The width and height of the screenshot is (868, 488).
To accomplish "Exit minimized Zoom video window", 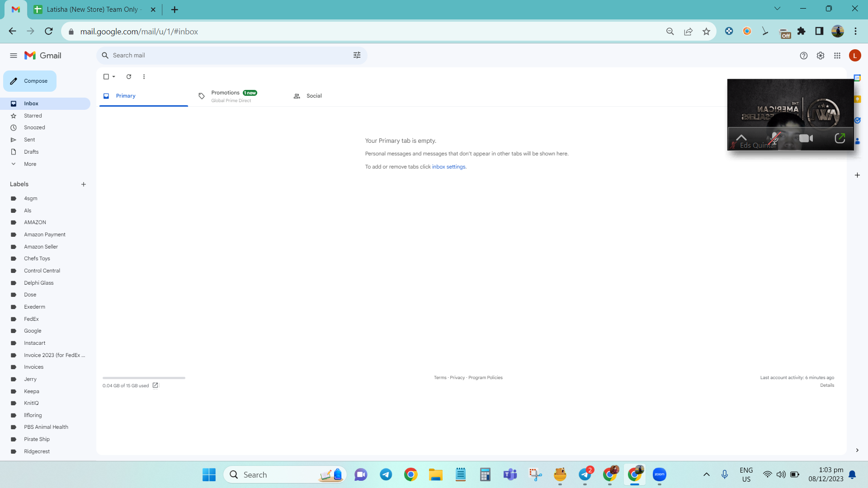I will [840, 138].
